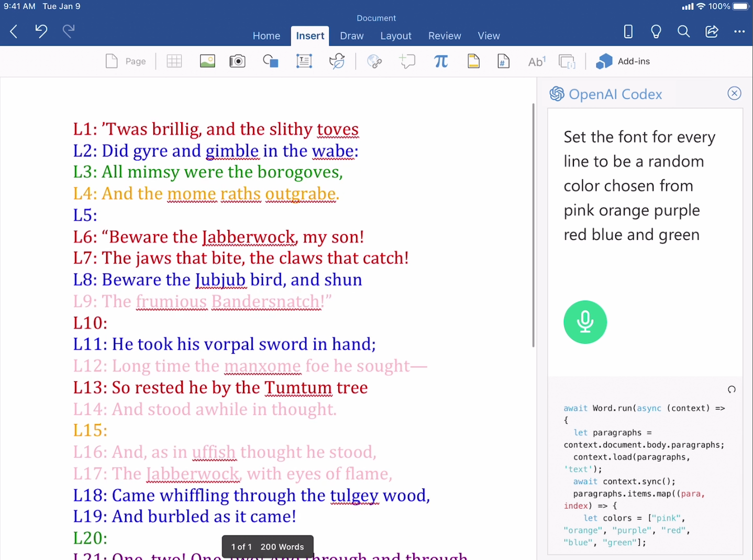Add a new comment
Screen dimensions: 753x560
(407, 61)
